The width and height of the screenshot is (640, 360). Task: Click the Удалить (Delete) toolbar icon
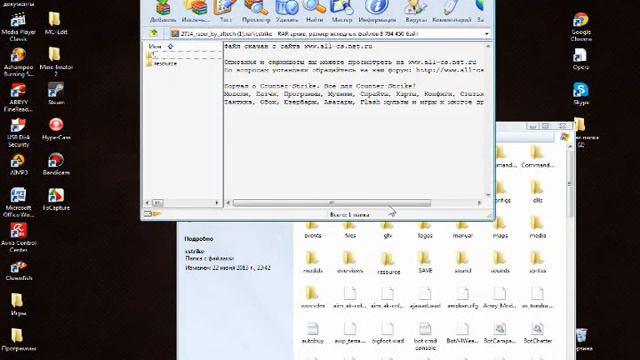tap(287, 11)
